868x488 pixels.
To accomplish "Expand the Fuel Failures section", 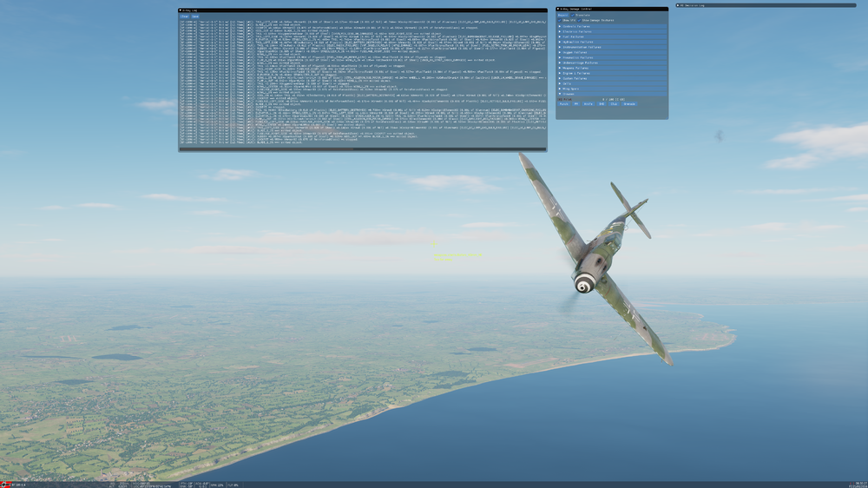I will pos(612,36).
